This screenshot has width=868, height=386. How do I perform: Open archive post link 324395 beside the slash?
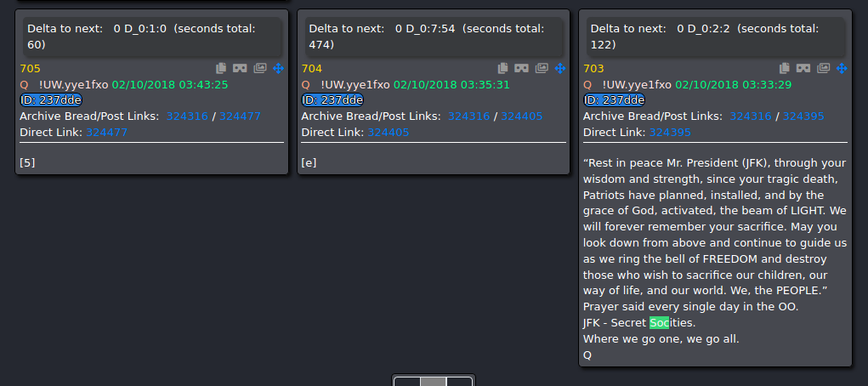pyautogui.click(x=803, y=116)
